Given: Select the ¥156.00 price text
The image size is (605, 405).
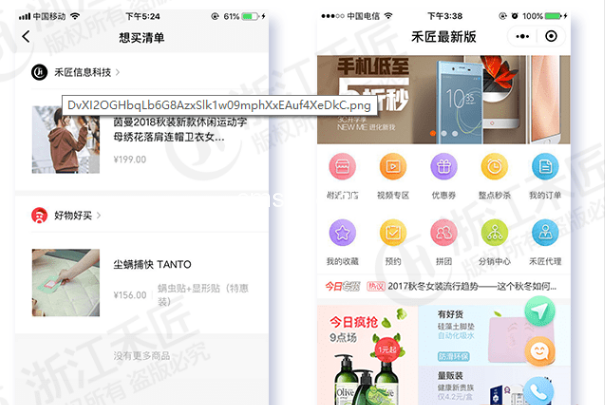Looking at the screenshot, I should pyautogui.click(x=130, y=295).
